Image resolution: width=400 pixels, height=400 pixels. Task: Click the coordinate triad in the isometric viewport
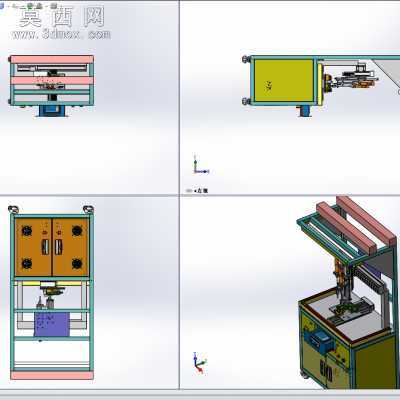click(200, 363)
